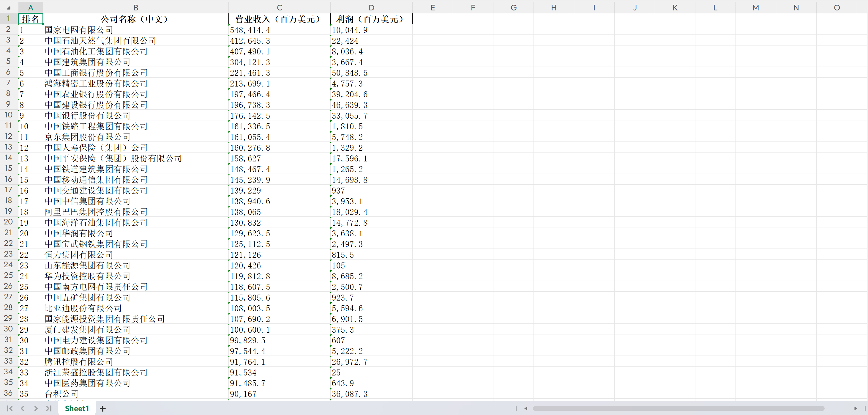Click the next sheet arrow
This screenshot has height=415, width=868.
click(x=36, y=408)
